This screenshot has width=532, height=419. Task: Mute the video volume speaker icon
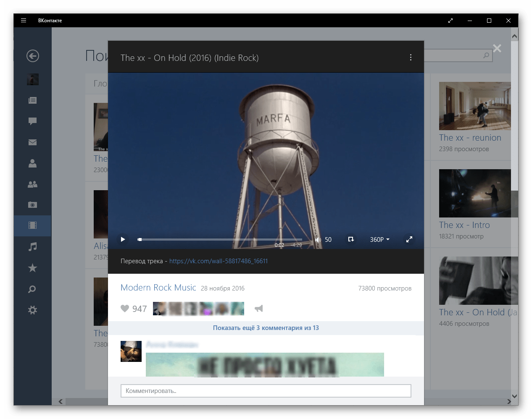[x=318, y=240]
